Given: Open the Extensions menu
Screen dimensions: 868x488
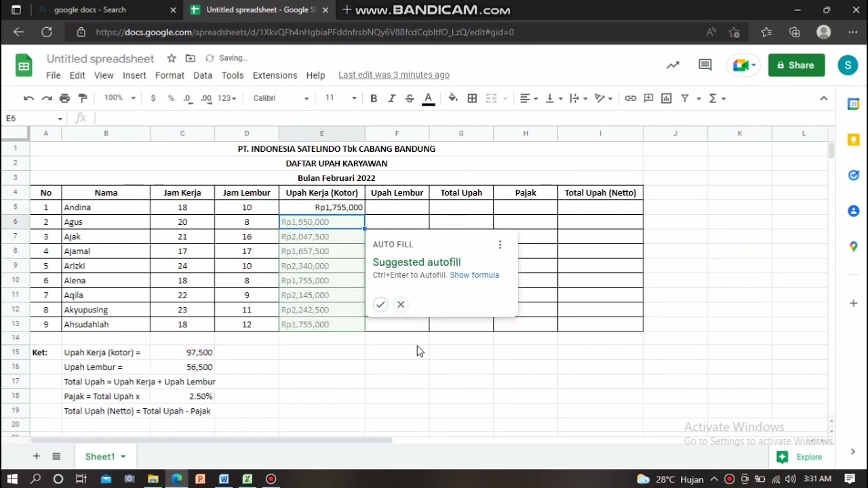Looking at the screenshot, I should click(275, 75).
